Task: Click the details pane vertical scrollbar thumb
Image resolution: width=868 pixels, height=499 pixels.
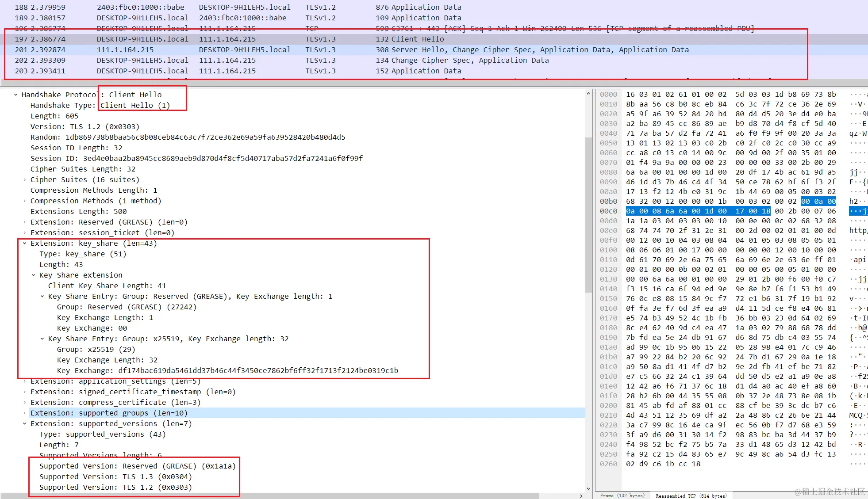Action: pos(588,214)
